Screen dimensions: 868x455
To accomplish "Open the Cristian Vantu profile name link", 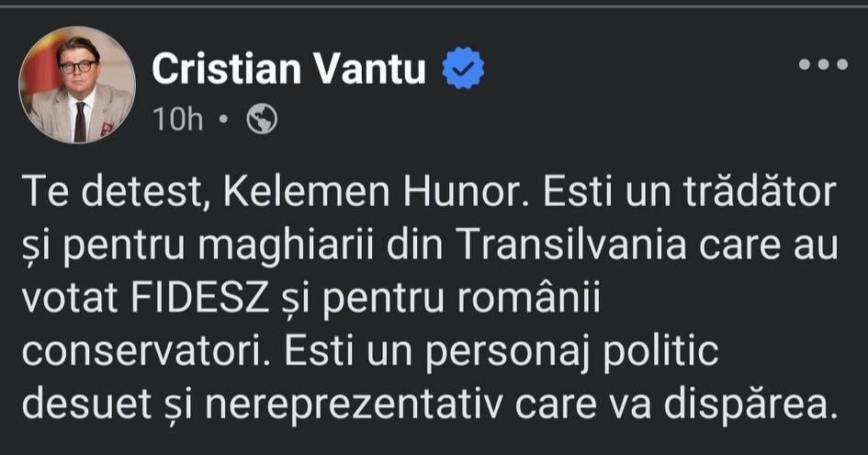I will (288, 69).
